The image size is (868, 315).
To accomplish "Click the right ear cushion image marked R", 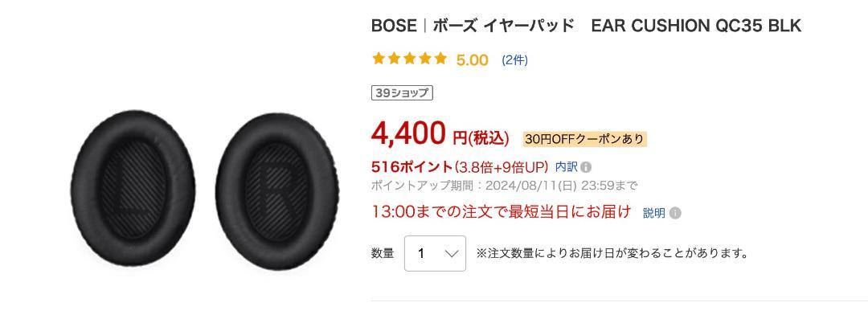I will (x=277, y=191).
